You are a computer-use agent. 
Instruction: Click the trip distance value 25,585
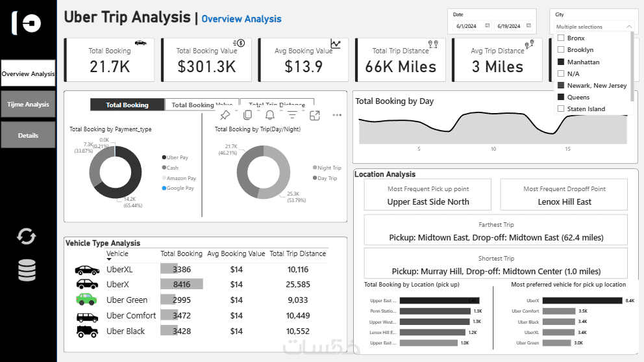pyautogui.click(x=298, y=284)
